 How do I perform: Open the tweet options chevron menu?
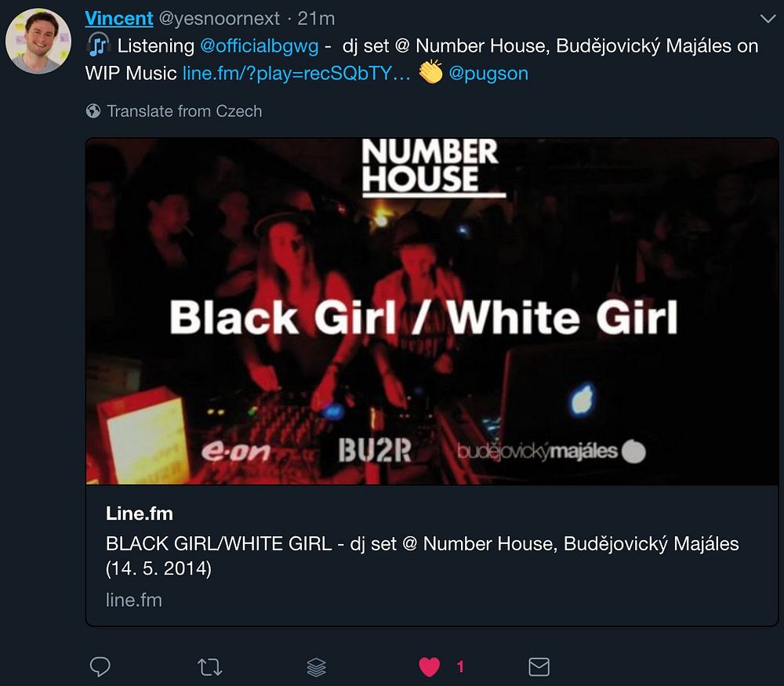point(768,19)
